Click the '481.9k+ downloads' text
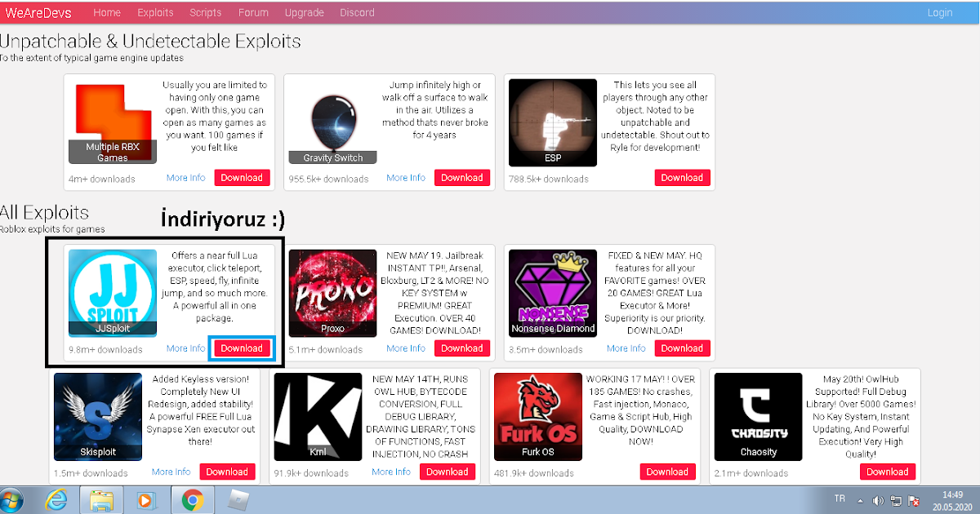 [534, 473]
